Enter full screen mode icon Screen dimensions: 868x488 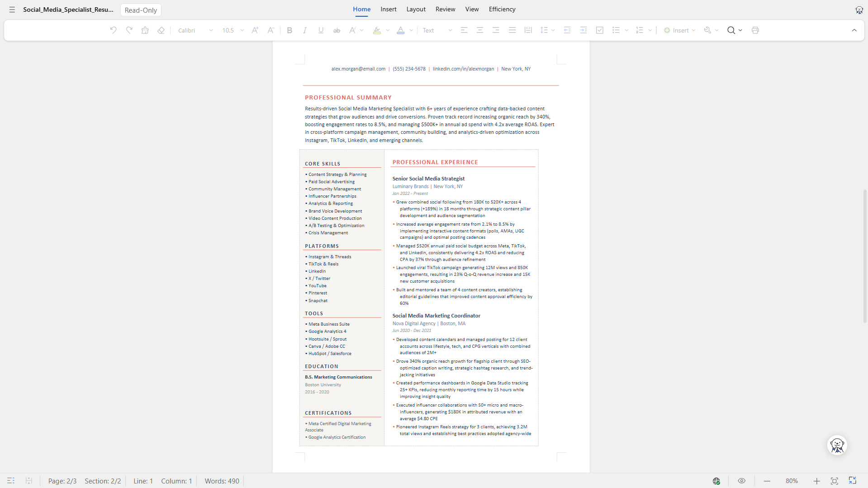point(852,481)
